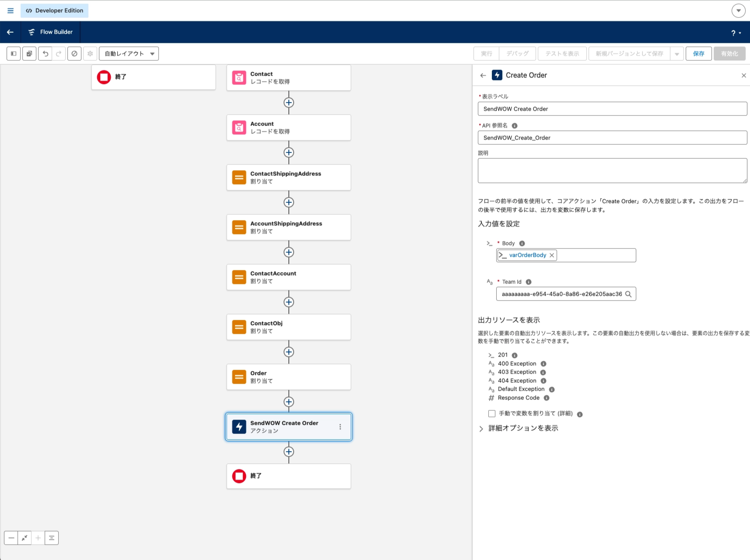Image resolution: width=750 pixels, height=560 pixels.
Task: Edit the 表示ラベル label field
Action: coord(612,109)
